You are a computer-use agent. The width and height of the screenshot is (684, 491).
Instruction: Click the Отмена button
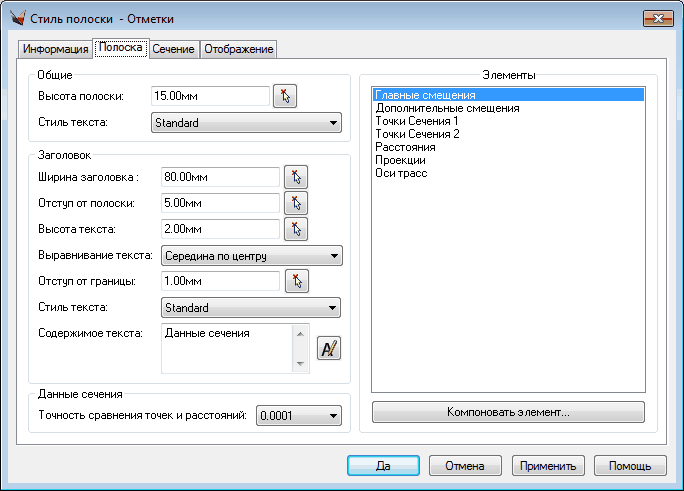point(465,466)
